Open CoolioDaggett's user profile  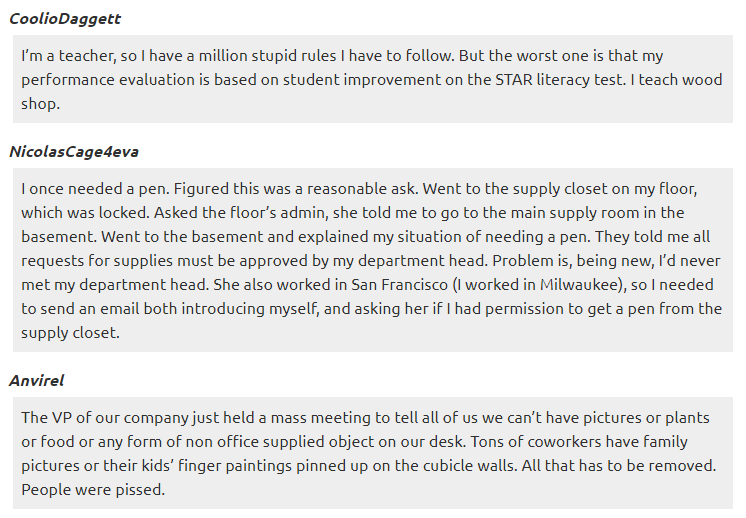coord(65,19)
